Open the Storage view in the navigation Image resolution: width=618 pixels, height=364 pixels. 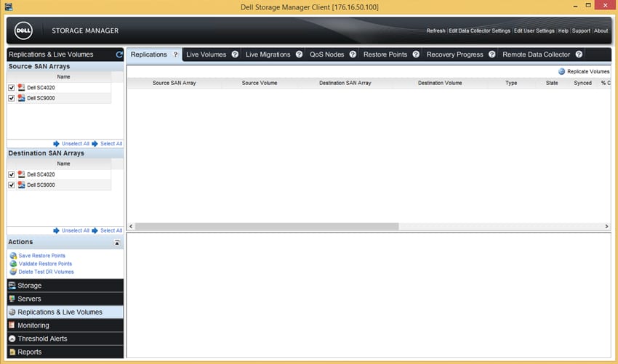pos(65,286)
